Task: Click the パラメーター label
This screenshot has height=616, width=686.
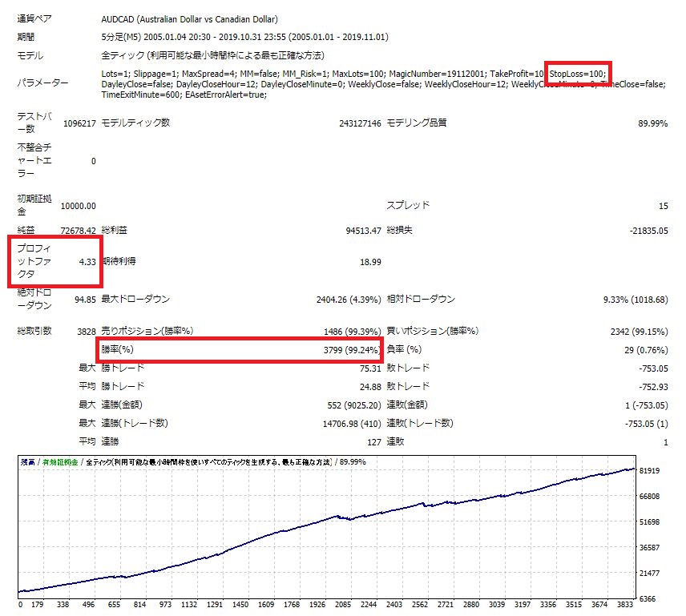Action: (42, 83)
